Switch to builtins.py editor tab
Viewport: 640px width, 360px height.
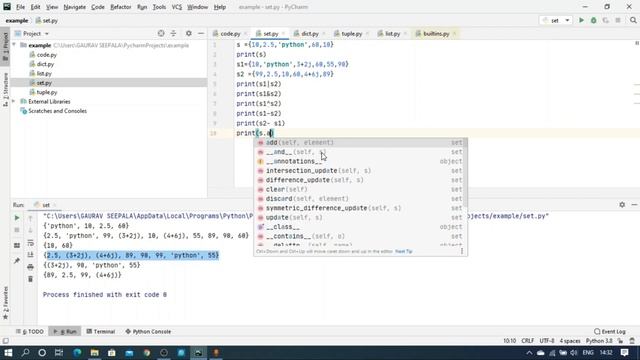click(436, 33)
